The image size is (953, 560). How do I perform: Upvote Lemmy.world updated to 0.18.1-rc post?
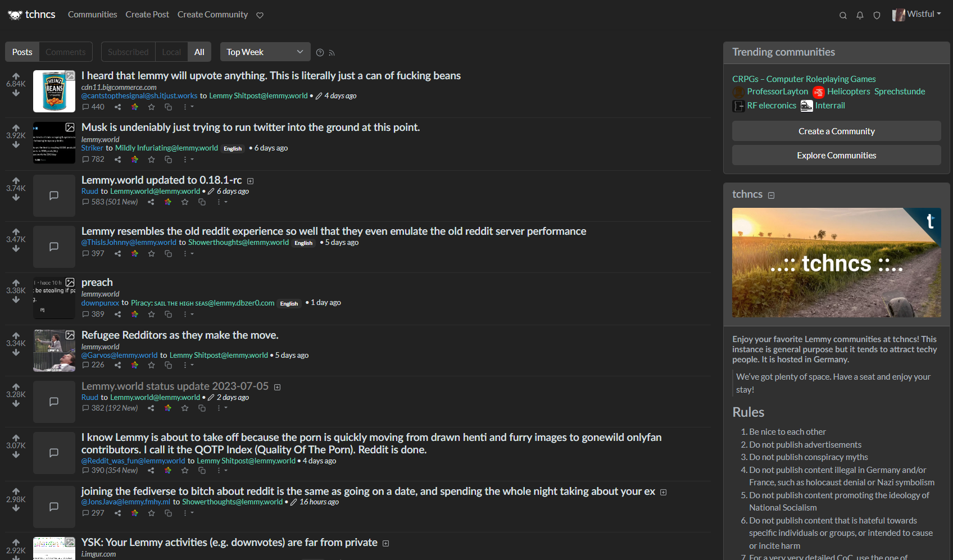tap(16, 180)
